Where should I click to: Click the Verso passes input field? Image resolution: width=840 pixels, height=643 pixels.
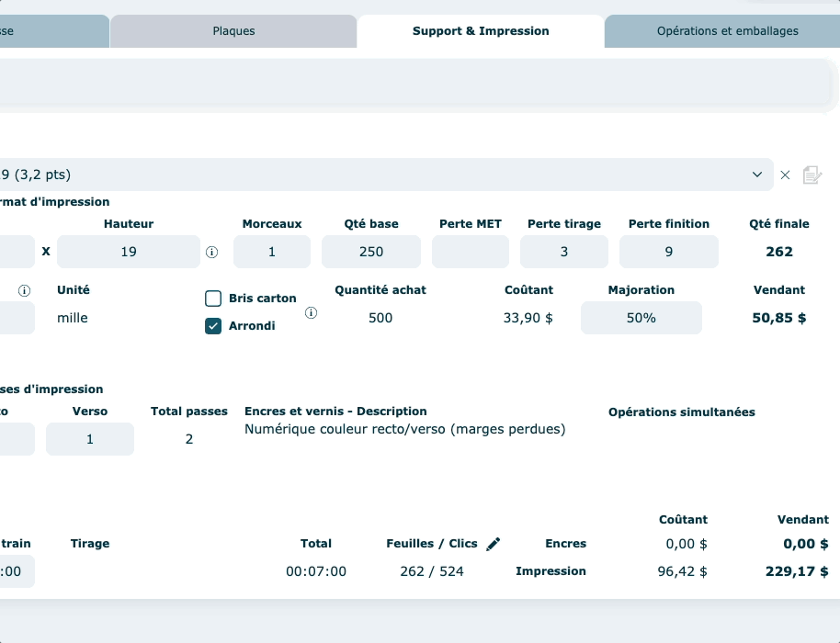point(90,439)
